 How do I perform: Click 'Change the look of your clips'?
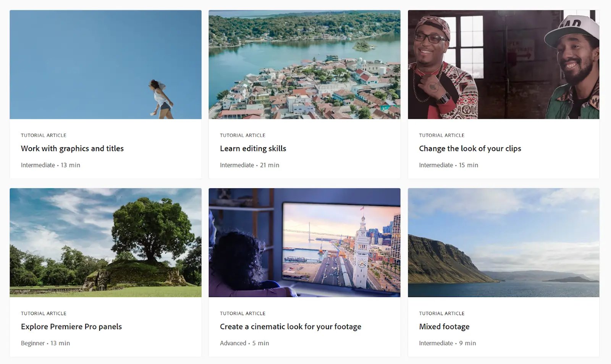pyautogui.click(x=470, y=149)
